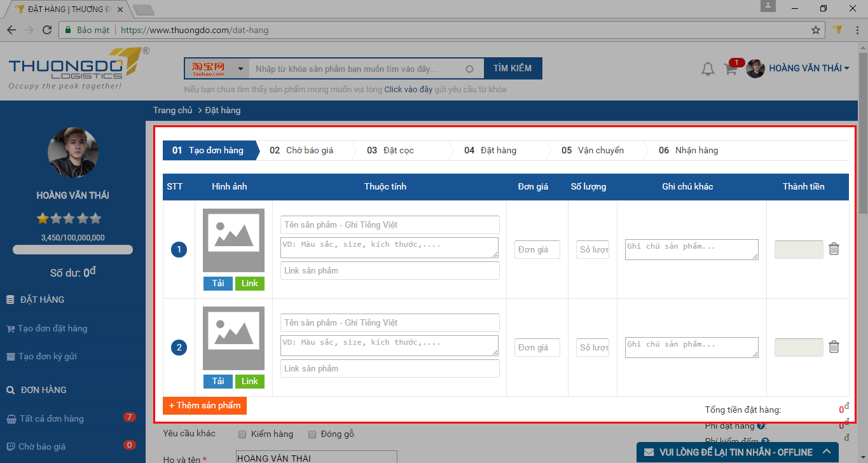Click the Thêm sản phẩm button

pyautogui.click(x=205, y=405)
